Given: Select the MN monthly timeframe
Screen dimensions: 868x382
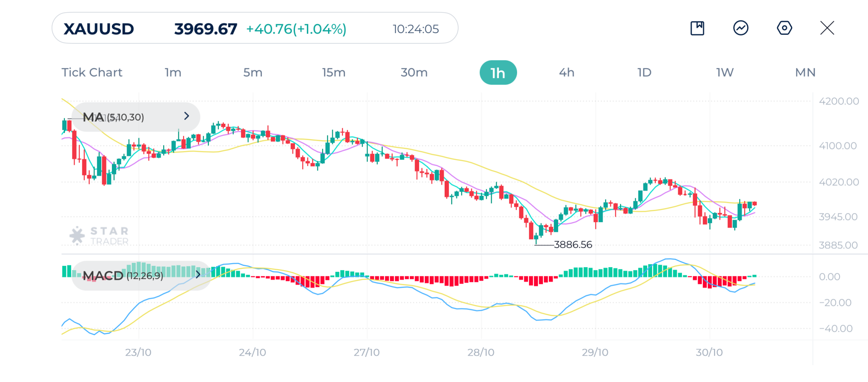Looking at the screenshot, I should 805,72.
